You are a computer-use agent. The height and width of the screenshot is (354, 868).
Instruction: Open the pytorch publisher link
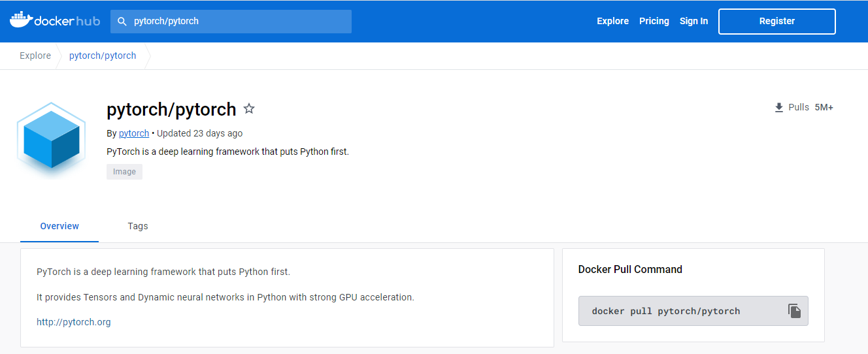(x=134, y=133)
